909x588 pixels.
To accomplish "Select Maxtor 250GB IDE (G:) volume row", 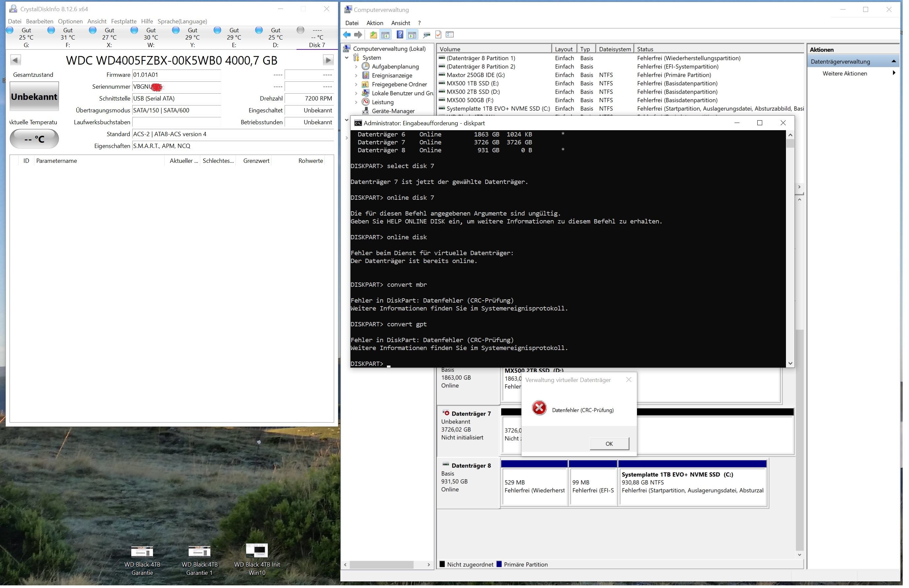I will pyautogui.click(x=621, y=75).
